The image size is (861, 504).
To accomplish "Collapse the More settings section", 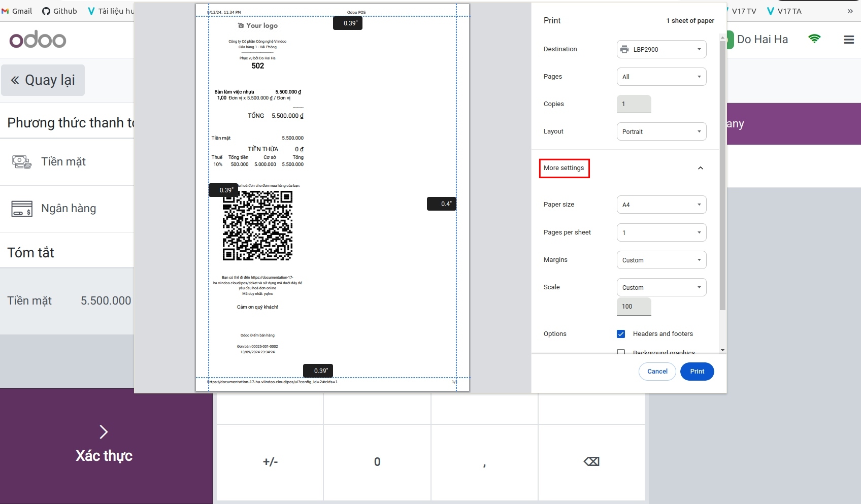I will (x=701, y=168).
